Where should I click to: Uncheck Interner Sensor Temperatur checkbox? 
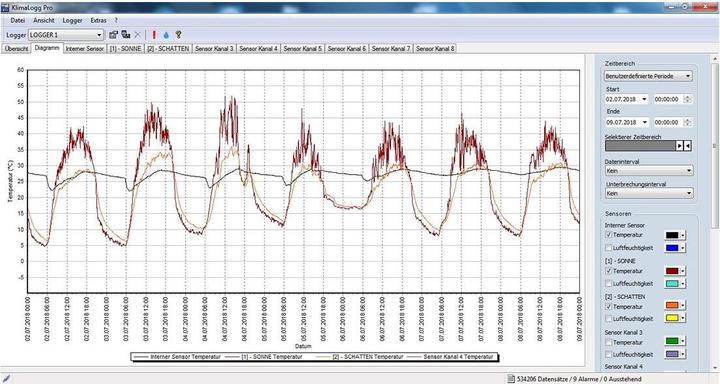(609, 235)
